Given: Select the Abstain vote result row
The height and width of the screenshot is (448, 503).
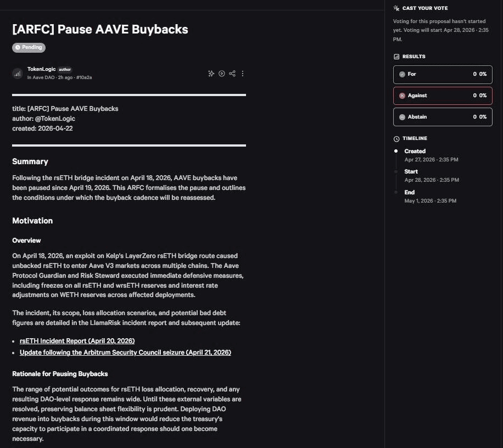Looking at the screenshot, I should (x=443, y=117).
